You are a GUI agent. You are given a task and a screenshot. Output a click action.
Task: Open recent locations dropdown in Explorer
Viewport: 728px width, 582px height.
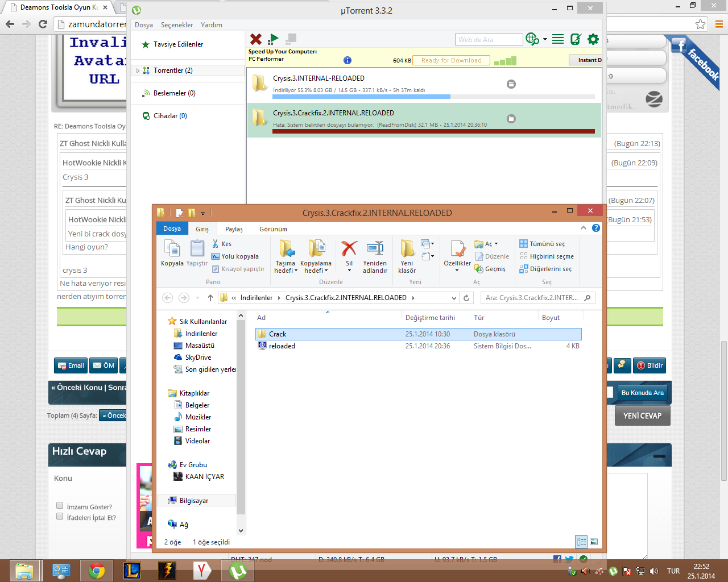(x=197, y=298)
